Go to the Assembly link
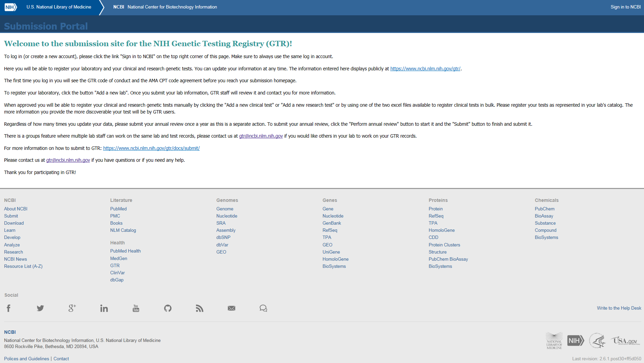The height and width of the screenshot is (363, 644). coord(226,230)
